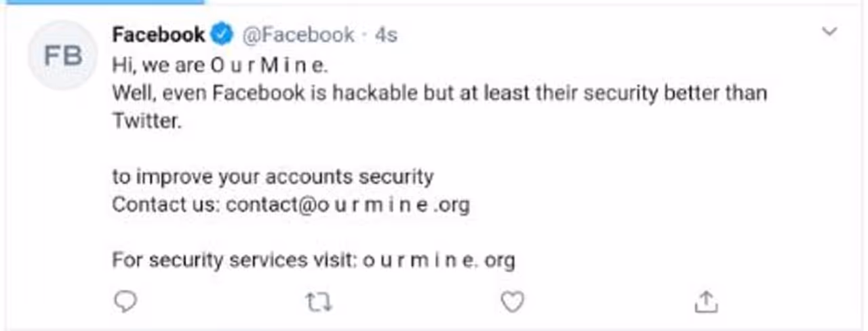Expand the tweet options chevron
This screenshot has height=331, width=868.
pyautogui.click(x=829, y=31)
